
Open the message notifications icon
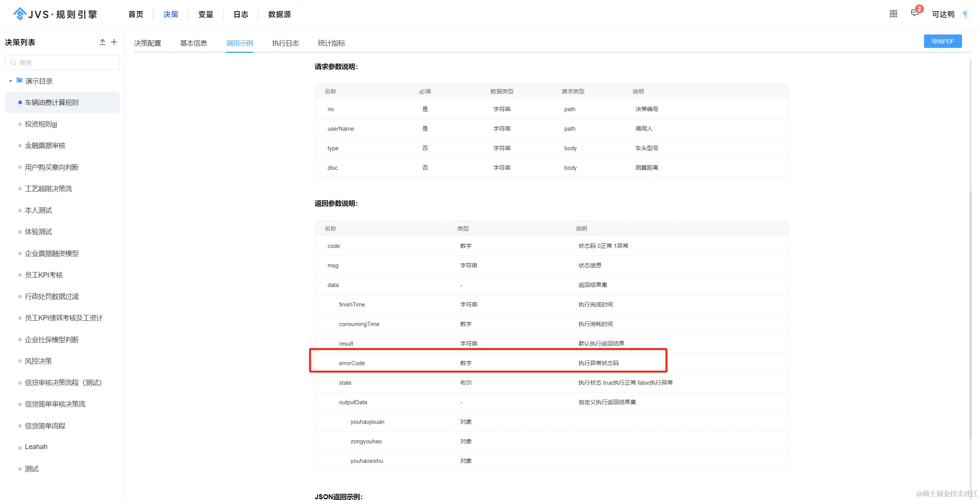coord(915,13)
